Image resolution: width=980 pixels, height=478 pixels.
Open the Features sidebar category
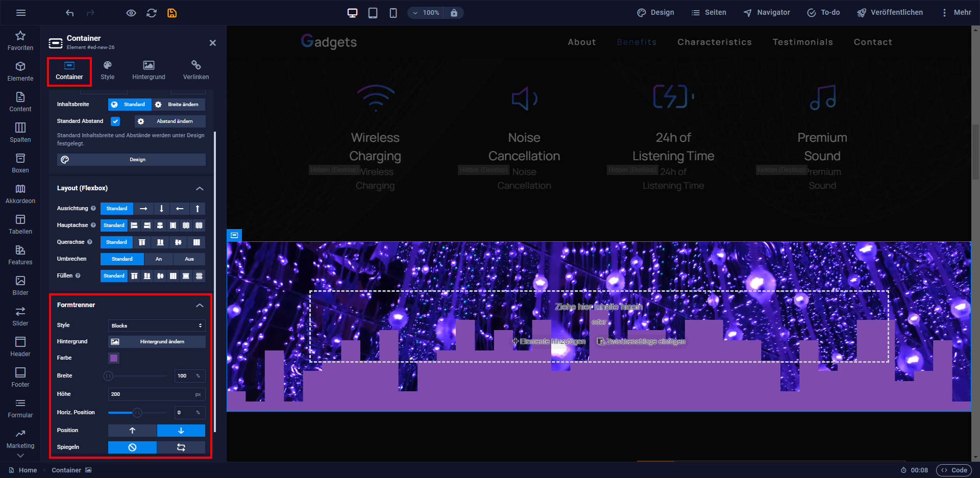(20, 255)
